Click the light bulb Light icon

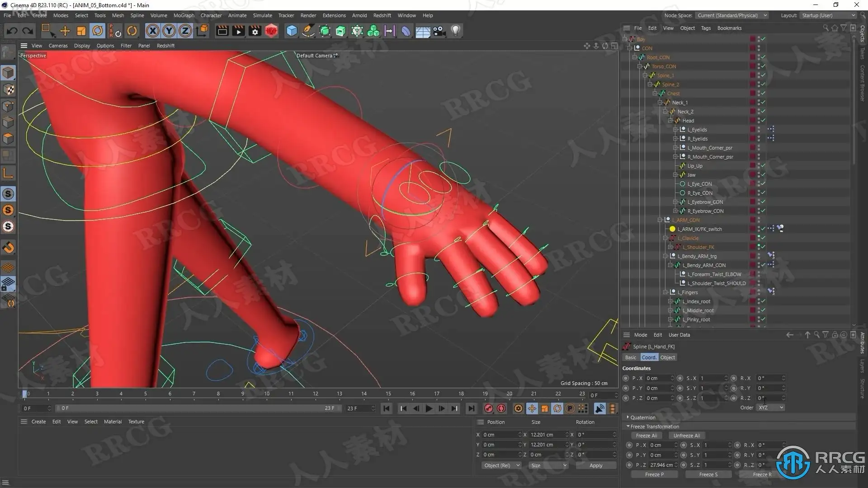pos(456,31)
